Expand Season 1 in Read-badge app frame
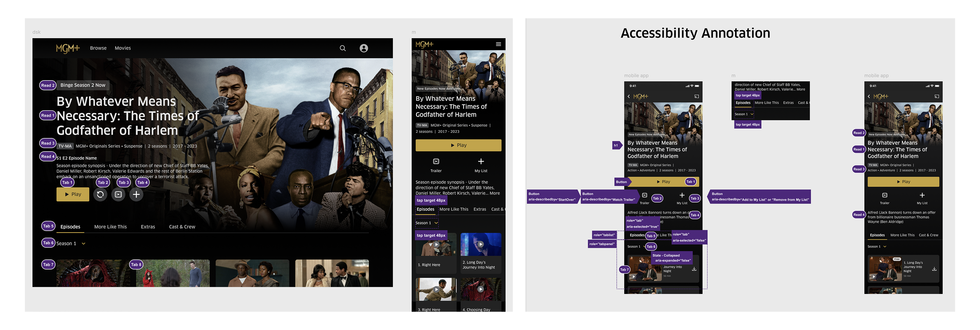The width and height of the screenshot is (980, 330). point(877,246)
